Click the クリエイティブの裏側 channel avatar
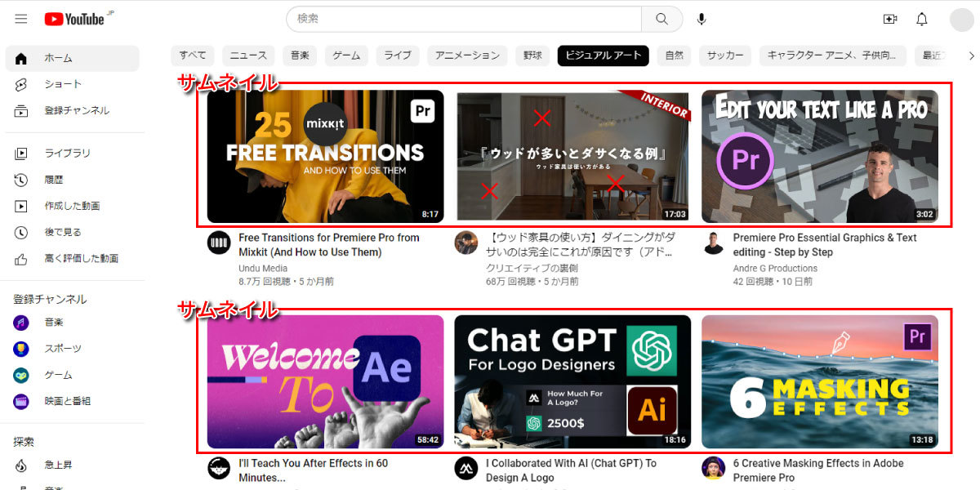Image resolution: width=980 pixels, height=490 pixels. 466,243
